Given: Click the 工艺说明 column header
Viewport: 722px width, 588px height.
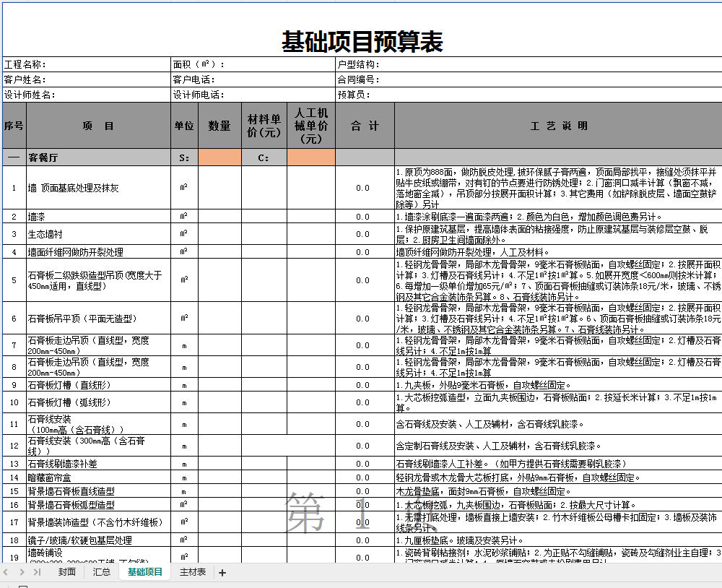Looking at the screenshot, I should coord(558,126).
